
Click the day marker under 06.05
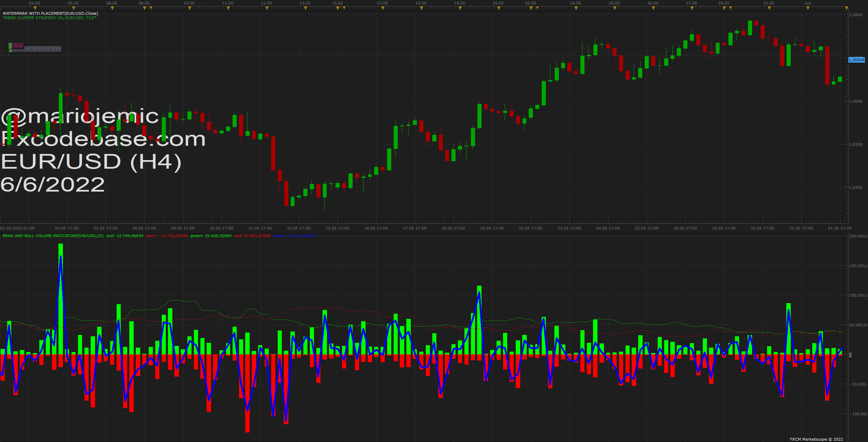112,8
